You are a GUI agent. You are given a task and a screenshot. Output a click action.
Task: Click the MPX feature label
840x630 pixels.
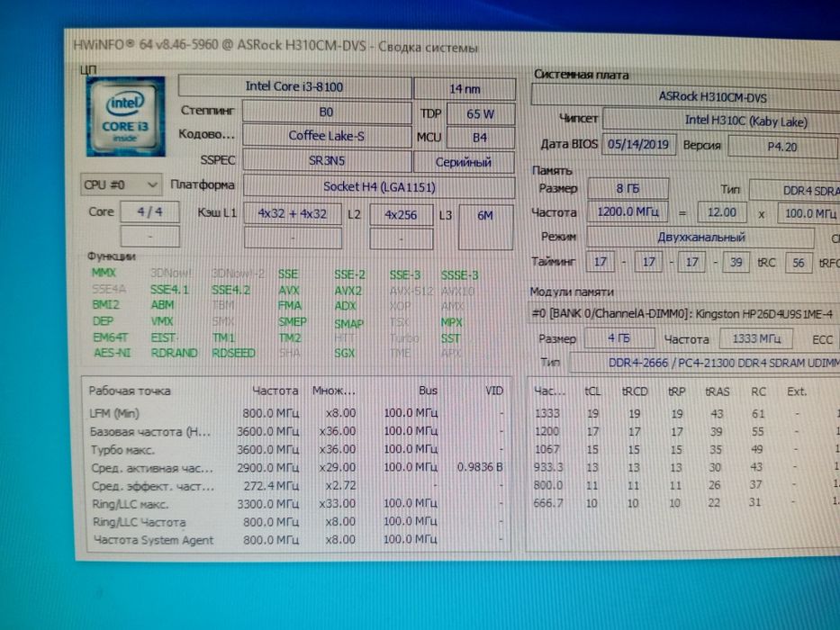click(x=451, y=322)
